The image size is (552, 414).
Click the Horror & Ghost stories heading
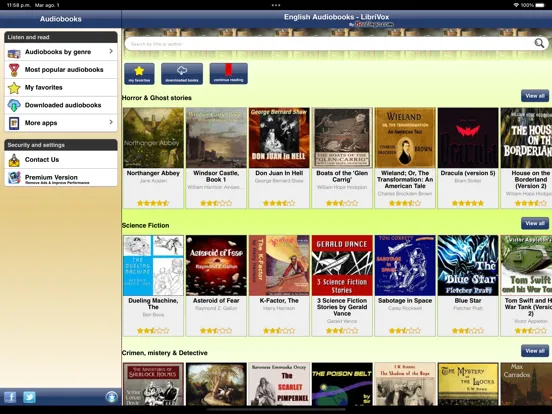(x=157, y=98)
